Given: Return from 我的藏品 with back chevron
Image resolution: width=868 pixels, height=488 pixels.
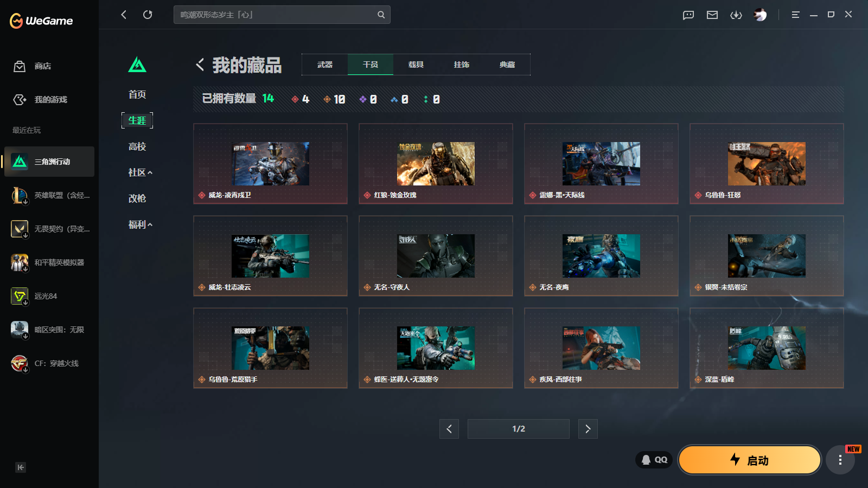Looking at the screenshot, I should (200, 65).
